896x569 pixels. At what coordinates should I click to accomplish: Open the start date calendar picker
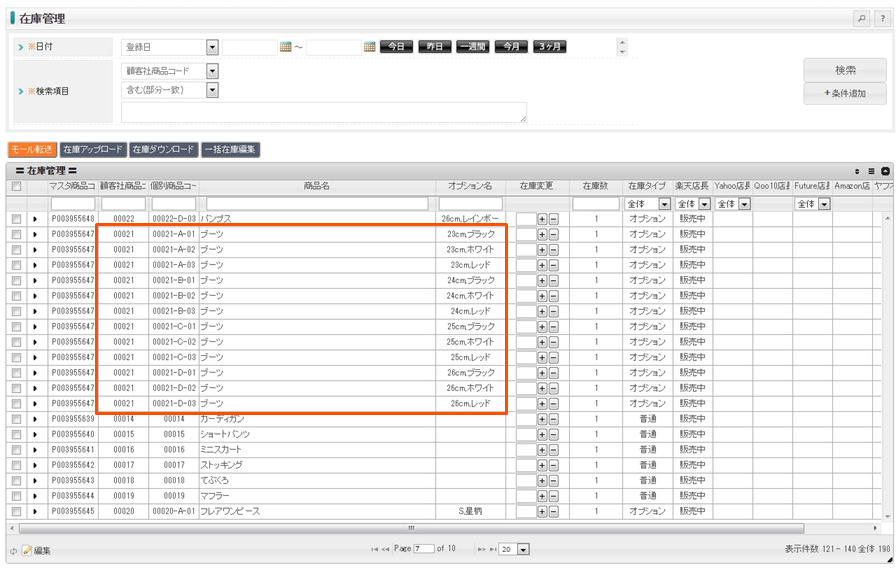285,47
